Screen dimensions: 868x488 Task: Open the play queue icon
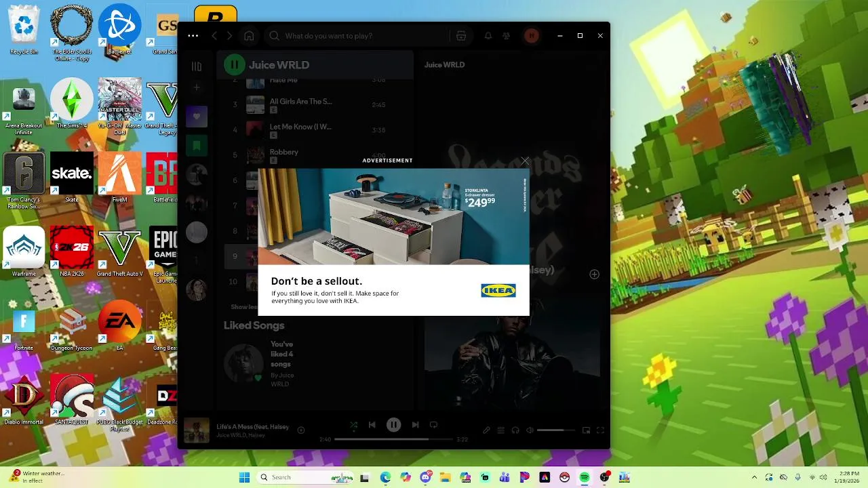tap(500, 430)
